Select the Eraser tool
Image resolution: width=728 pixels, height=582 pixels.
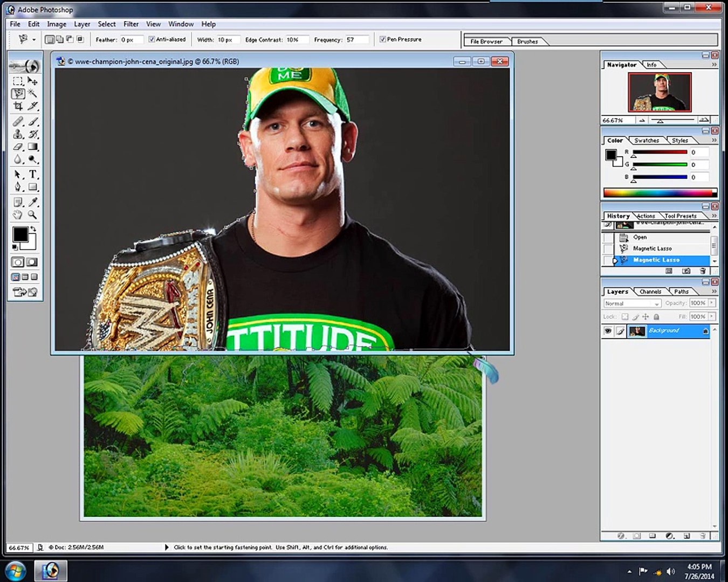[x=18, y=147]
